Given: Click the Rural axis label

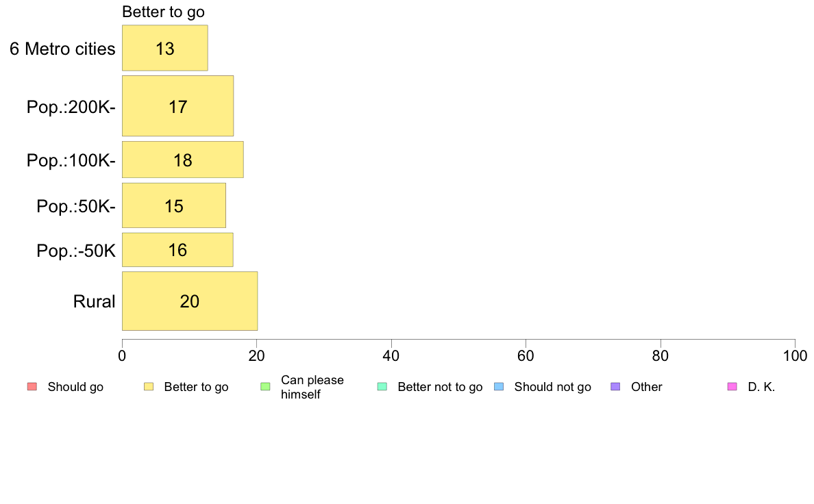Looking at the screenshot, I should (x=94, y=301).
